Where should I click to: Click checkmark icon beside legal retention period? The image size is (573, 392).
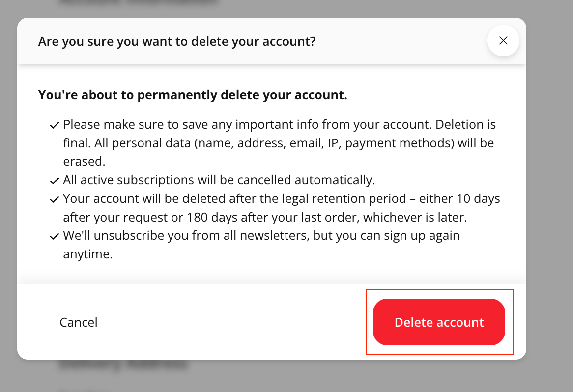(x=55, y=200)
